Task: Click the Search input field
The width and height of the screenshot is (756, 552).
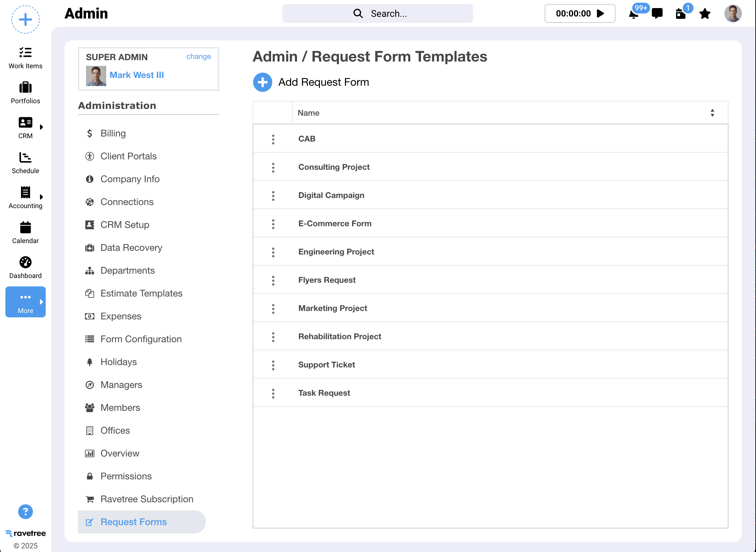Action: [377, 13]
